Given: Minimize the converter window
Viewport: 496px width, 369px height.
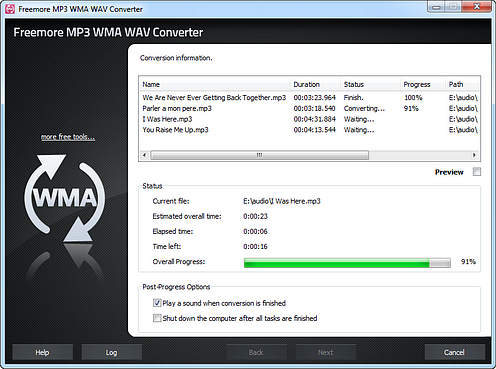Looking at the screenshot, I should coord(437,7).
